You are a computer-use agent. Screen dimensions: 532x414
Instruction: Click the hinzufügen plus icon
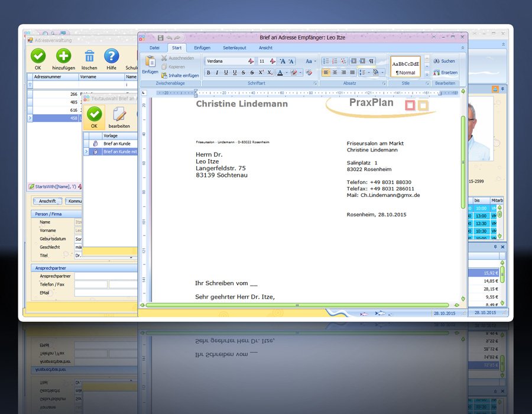63,56
